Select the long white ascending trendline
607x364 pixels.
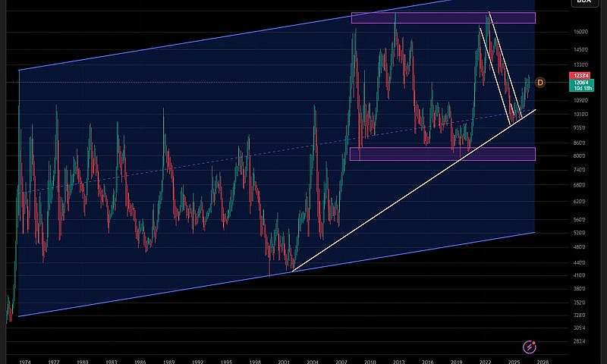coord(414,190)
